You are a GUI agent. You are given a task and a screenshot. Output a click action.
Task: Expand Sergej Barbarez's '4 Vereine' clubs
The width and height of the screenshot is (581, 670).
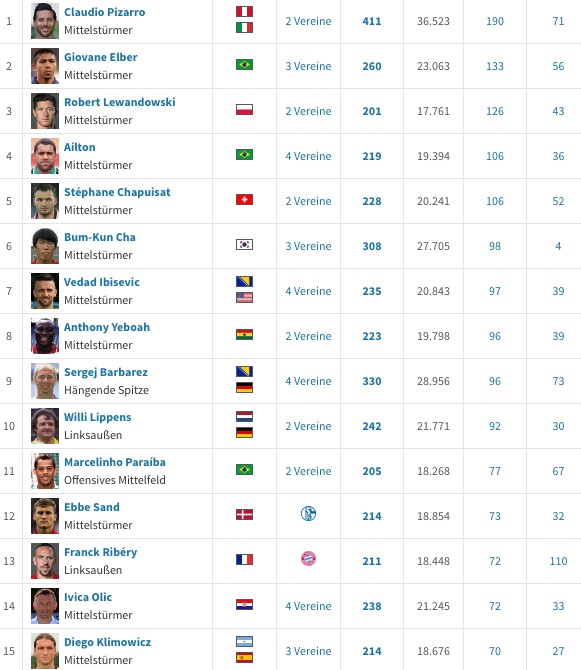click(x=308, y=381)
